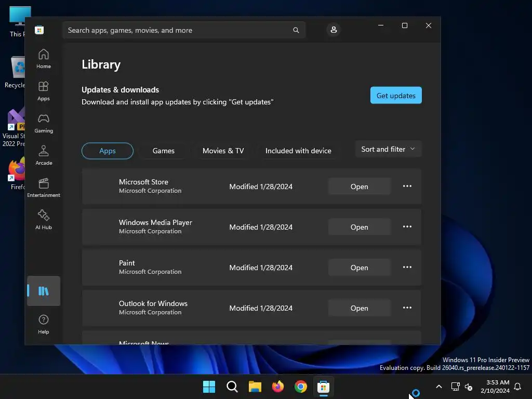
Task: Go to Home in Store sidebar
Action: (44, 59)
